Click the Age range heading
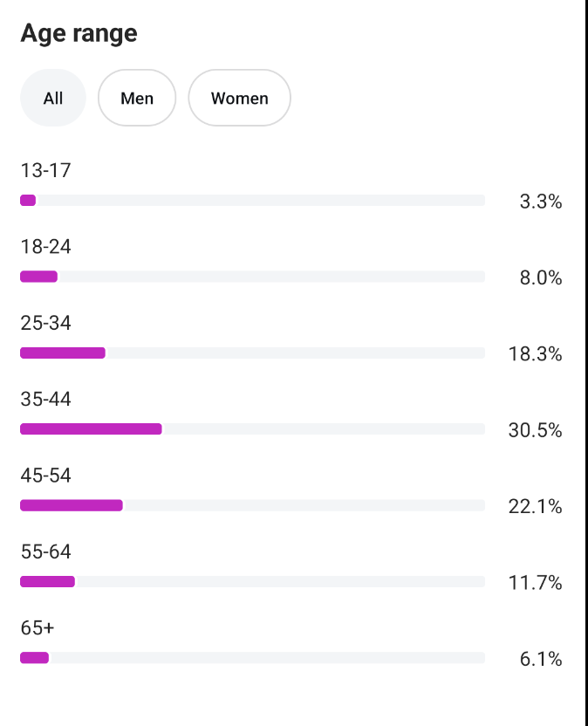Image resolution: width=588 pixels, height=726 pixels. (x=79, y=34)
